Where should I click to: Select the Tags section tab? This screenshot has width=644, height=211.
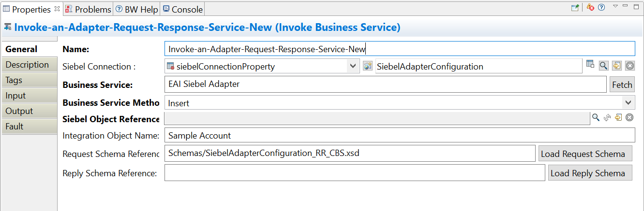click(29, 80)
